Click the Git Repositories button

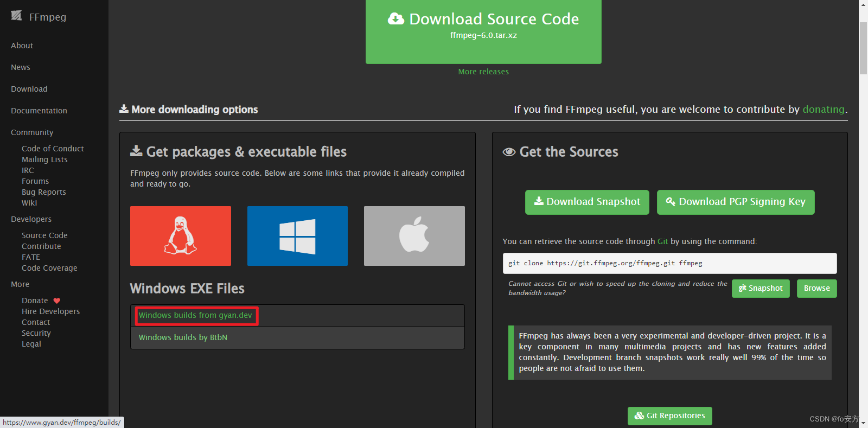click(670, 416)
